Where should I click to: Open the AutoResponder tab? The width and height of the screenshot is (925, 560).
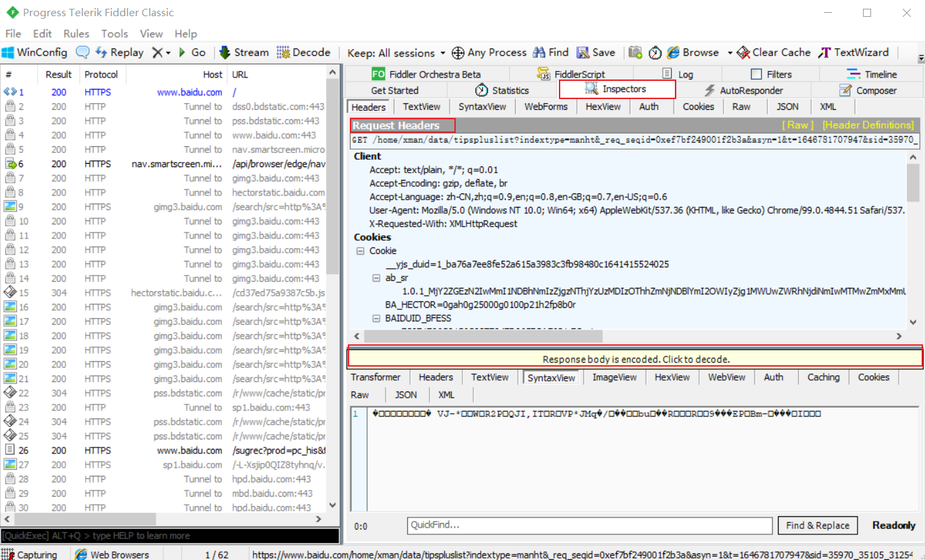[743, 90]
